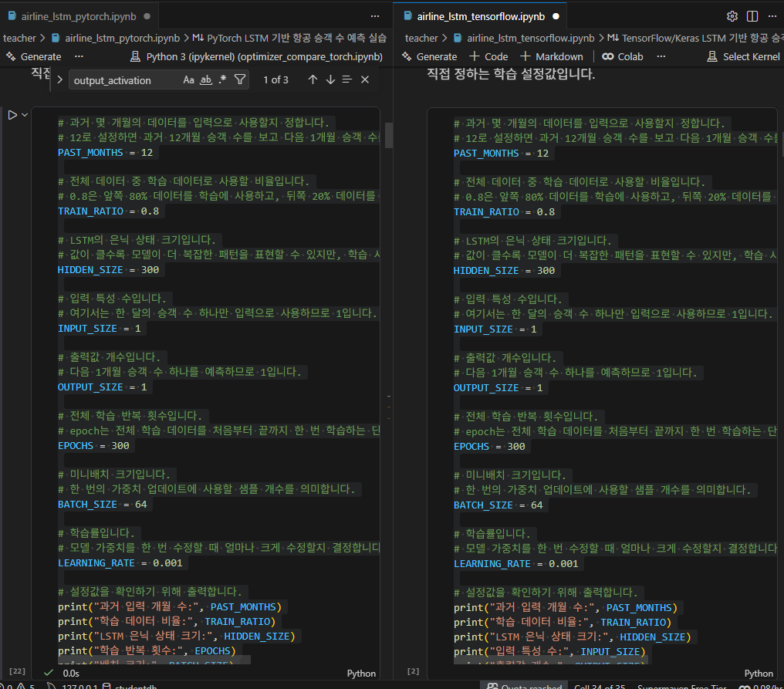Toggle Match Whole Word in find widget
Screen dimensions: 784x689
point(206,79)
